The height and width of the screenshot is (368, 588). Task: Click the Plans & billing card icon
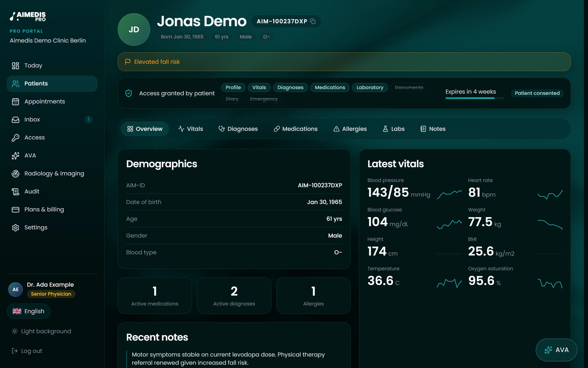click(x=16, y=210)
